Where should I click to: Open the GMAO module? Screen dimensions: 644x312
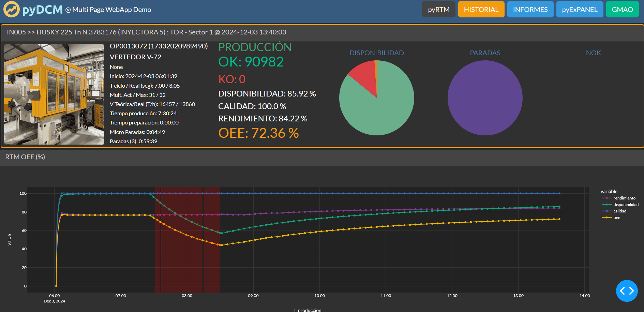[x=622, y=9]
